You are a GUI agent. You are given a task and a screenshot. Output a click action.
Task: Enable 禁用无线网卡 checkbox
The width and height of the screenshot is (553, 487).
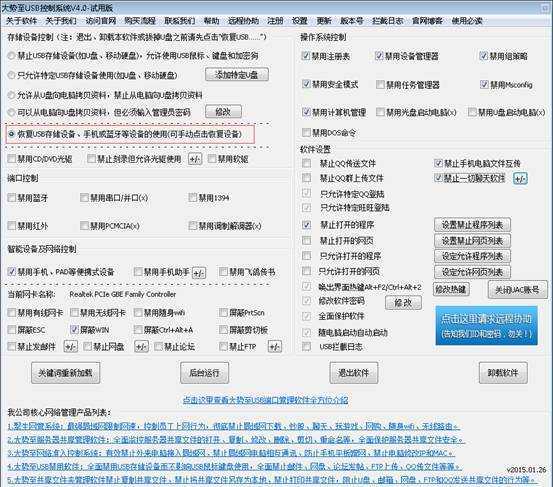pyautogui.click(x=74, y=312)
